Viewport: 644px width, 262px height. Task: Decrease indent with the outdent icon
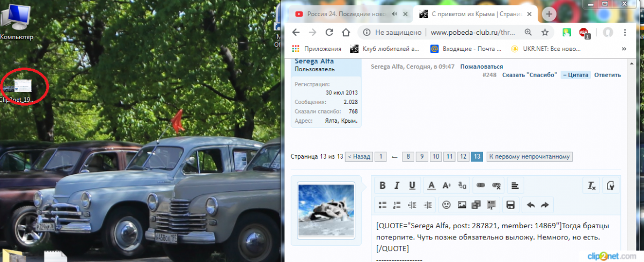(412, 205)
